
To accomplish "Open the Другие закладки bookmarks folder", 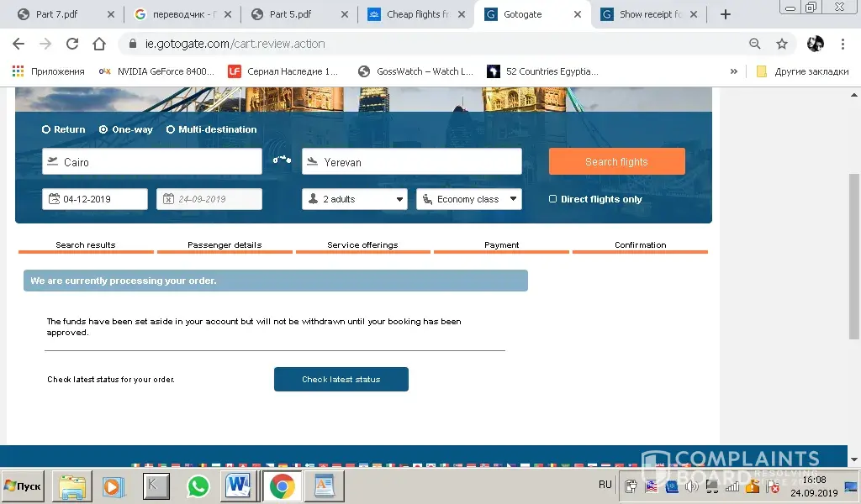I will (802, 71).
